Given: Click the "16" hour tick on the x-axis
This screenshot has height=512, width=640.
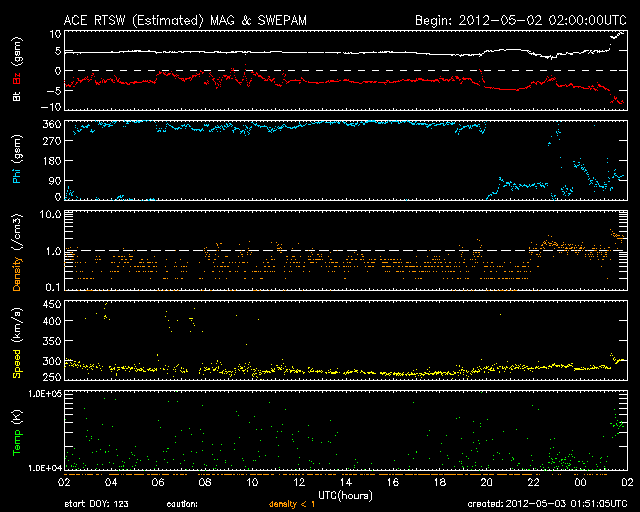Looking at the screenshot, I should pyautogui.click(x=393, y=482).
